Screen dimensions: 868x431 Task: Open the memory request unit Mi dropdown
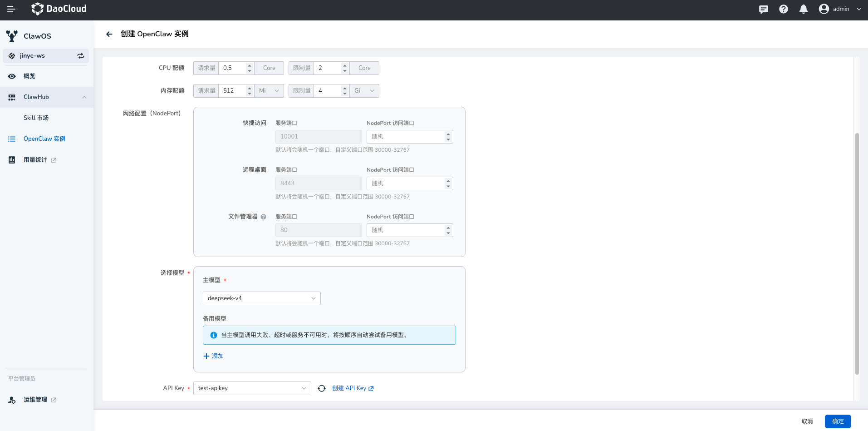pyautogui.click(x=269, y=91)
